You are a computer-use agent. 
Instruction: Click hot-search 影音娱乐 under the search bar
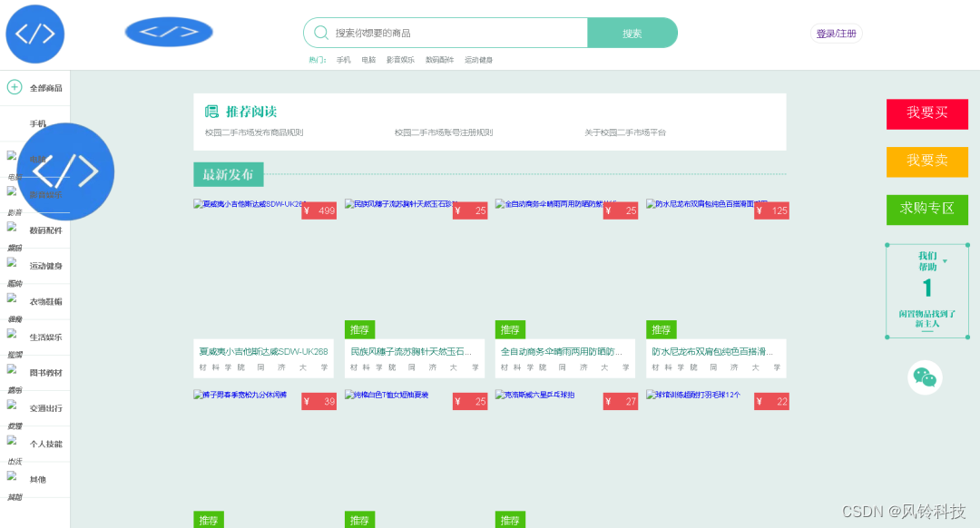(x=400, y=60)
